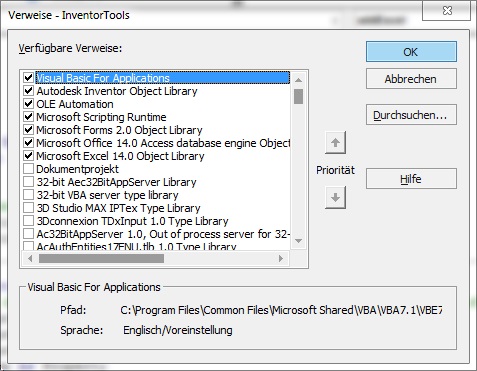Select Microsoft Forms 2.0 Object Library entry
The width and height of the screenshot is (477, 371).
pyautogui.click(x=119, y=130)
